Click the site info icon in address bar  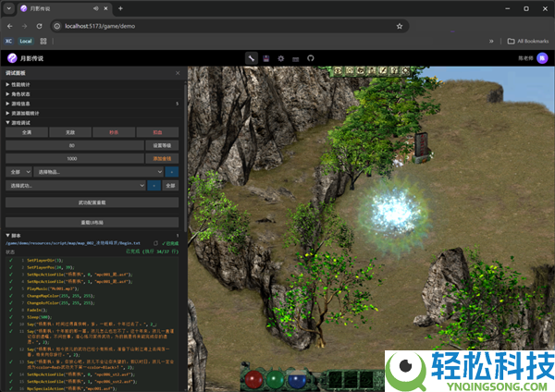point(57,26)
